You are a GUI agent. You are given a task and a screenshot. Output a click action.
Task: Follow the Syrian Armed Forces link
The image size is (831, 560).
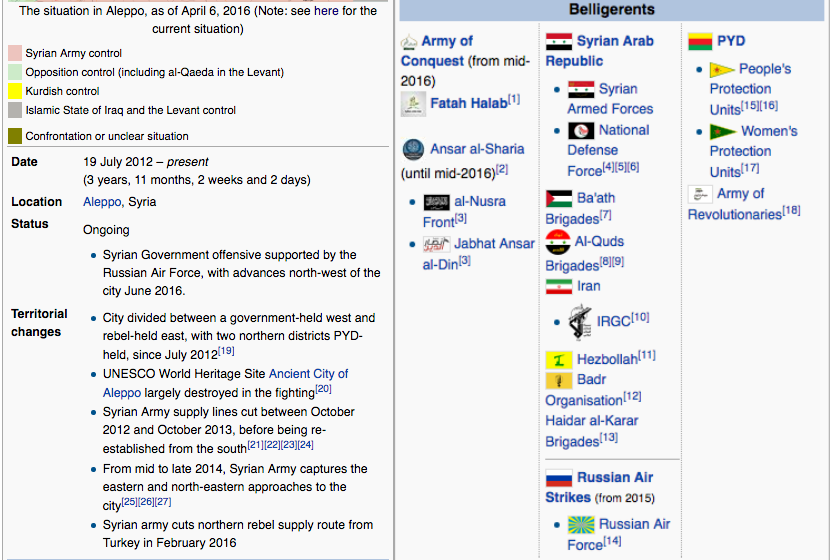tap(610, 99)
